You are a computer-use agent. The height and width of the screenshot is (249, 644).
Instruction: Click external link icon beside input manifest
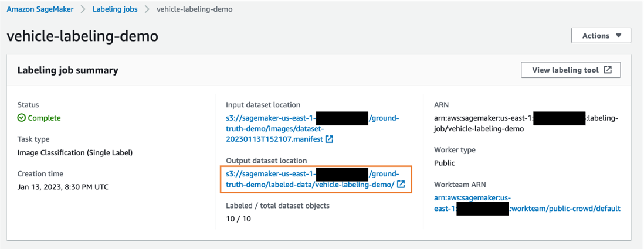click(330, 139)
